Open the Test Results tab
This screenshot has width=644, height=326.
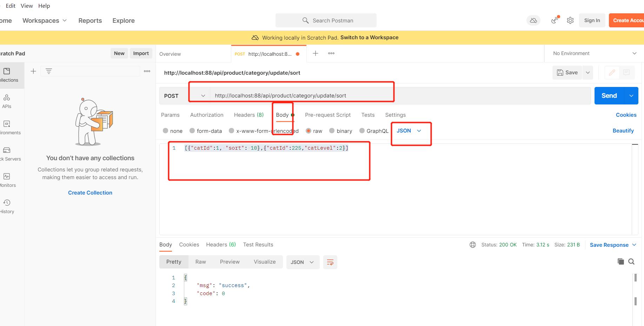[x=258, y=245]
